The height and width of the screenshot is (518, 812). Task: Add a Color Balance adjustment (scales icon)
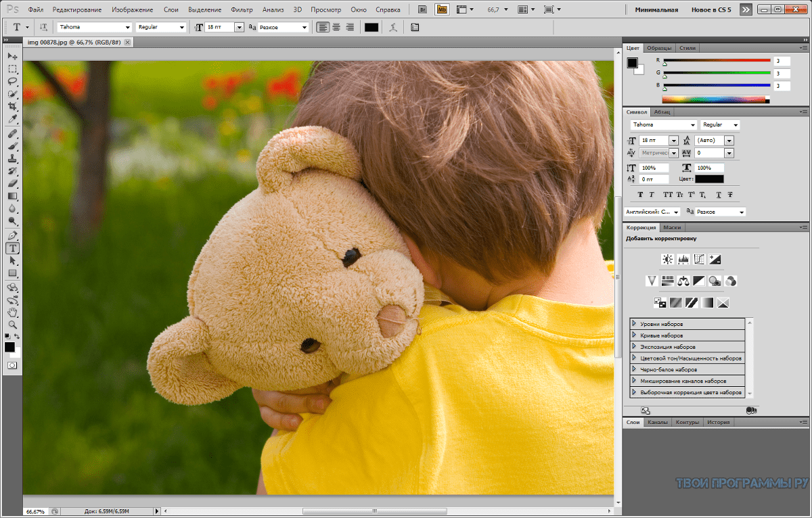683,281
